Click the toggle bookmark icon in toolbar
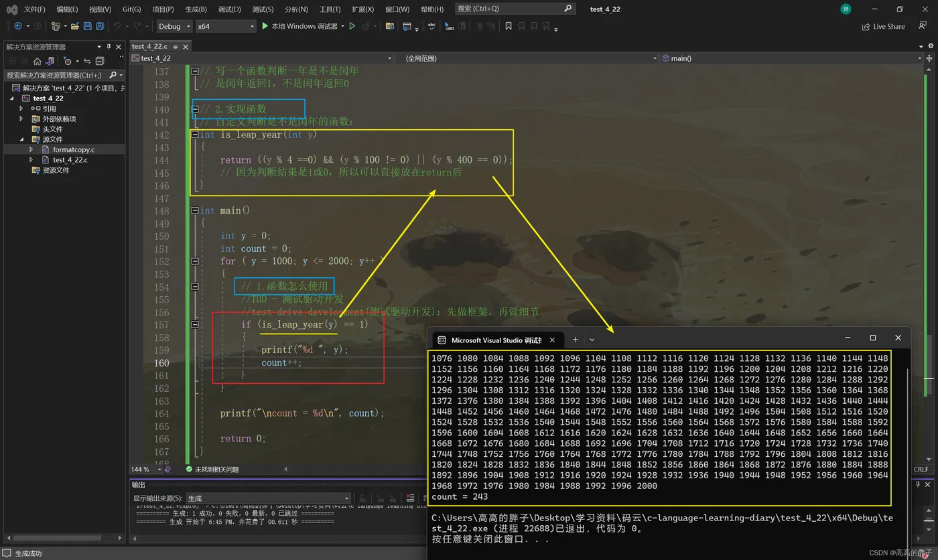938x560 pixels. 509,26
